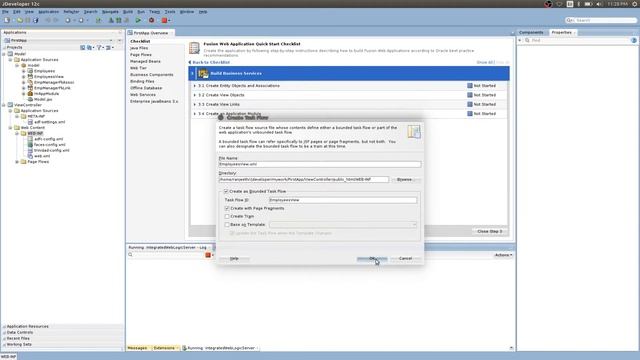Select Page Flows in overview sidebar
The image size is (640, 360).
tap(141, 55)
